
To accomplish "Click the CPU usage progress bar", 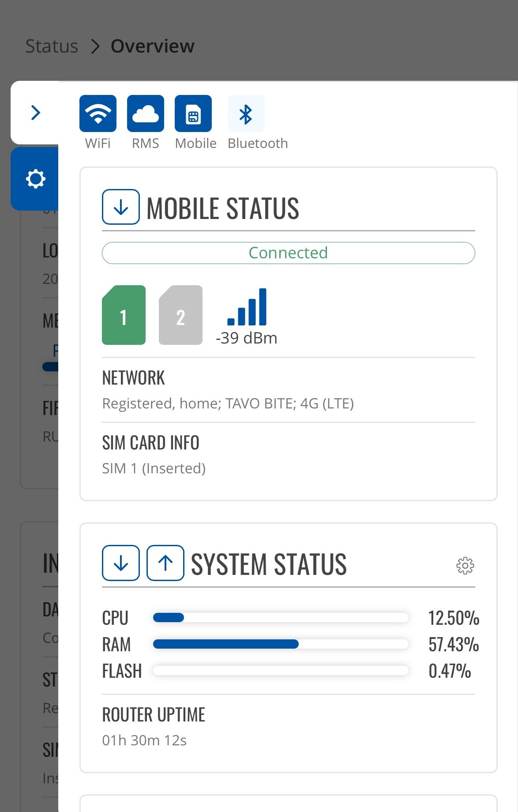I will point(280,618).
